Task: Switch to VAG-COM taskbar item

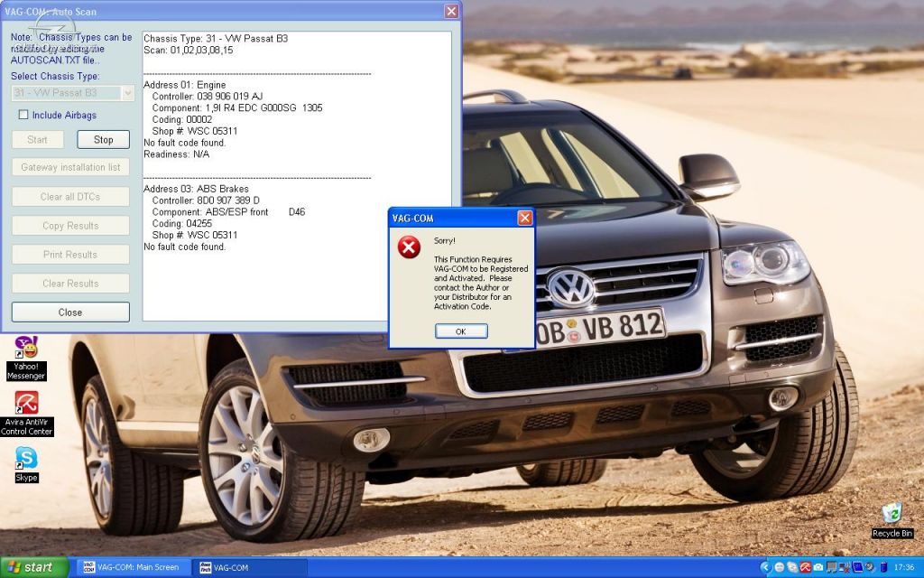Action: tap(250, 567)
